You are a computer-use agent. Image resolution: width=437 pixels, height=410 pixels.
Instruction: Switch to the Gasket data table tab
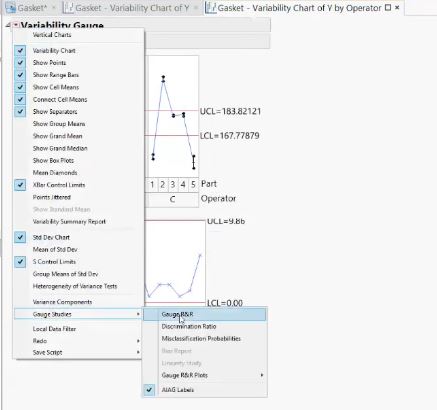[x=32, y=8]
